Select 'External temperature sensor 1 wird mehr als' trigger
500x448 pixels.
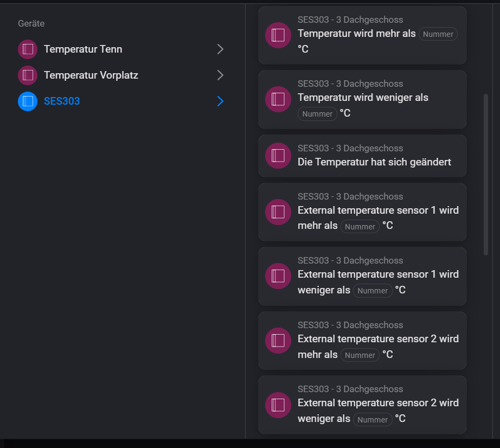click(362, 212)
